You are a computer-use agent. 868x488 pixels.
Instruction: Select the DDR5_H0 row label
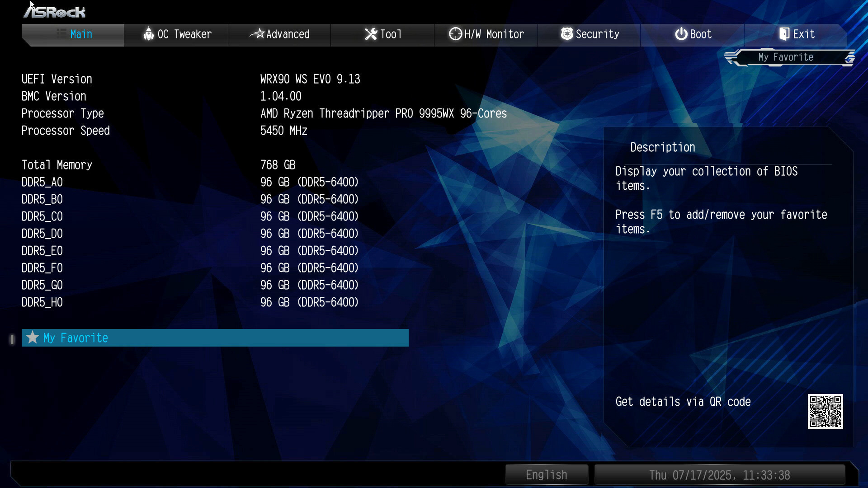click(x=42, y=302)
